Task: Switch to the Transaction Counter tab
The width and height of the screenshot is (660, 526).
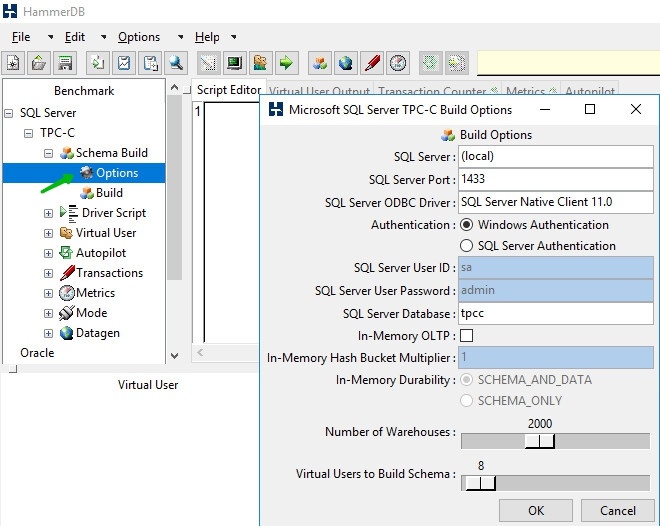Action: [x=437, y=90]
